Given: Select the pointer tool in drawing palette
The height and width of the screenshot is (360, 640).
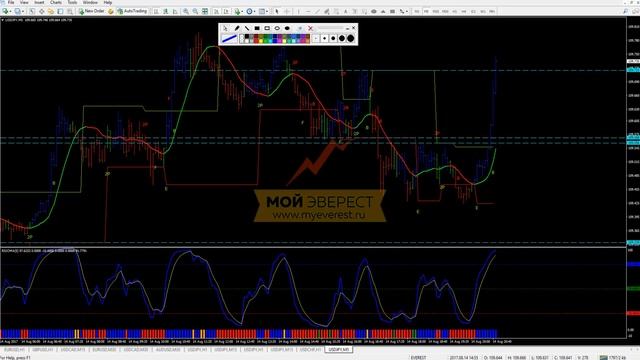Looking at the screenshot, I should [225, 28].
